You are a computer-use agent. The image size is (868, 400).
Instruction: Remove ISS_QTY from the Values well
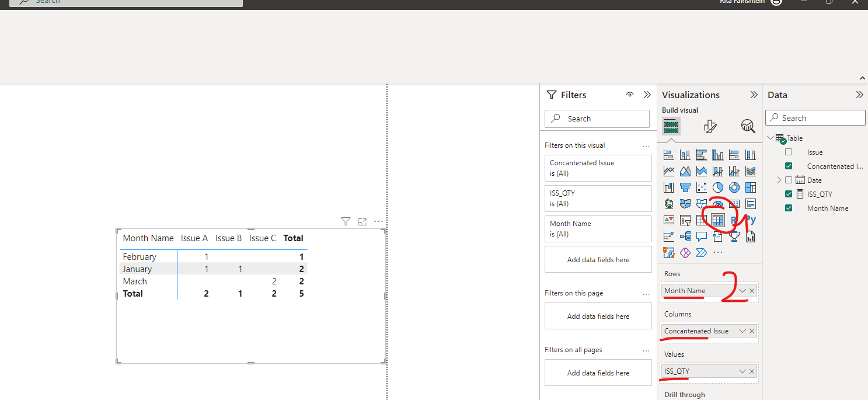[752, 371]
